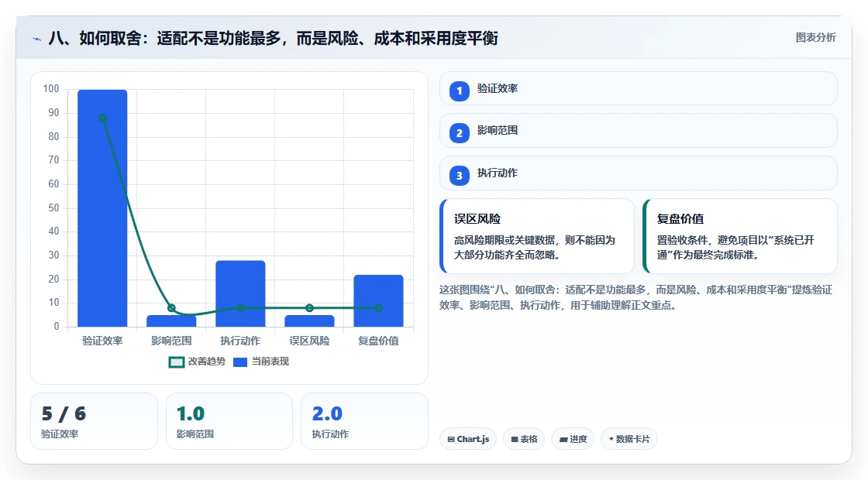Click y-axis value 100
Image resolution: width=868 pixels, height=480 pixels.
[51, 89]
